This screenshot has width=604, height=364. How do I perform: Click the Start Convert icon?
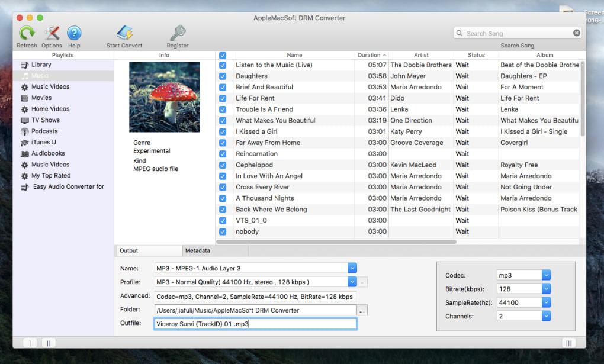(x=124, y=34)
